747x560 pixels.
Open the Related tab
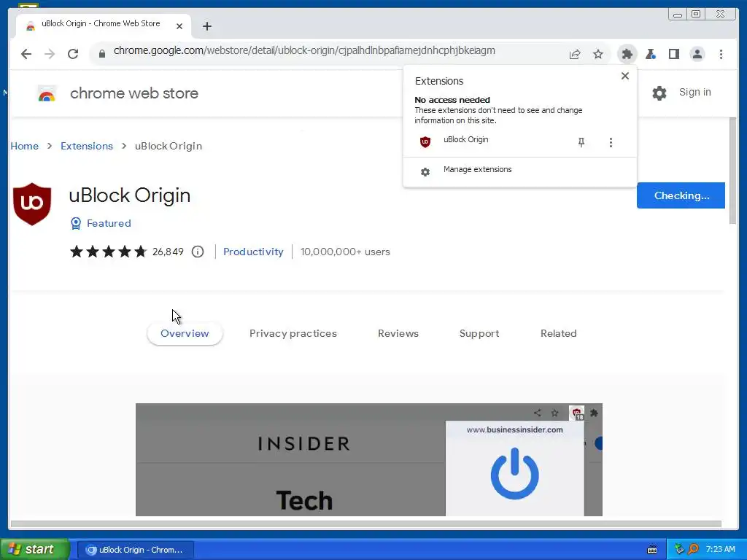558,333
